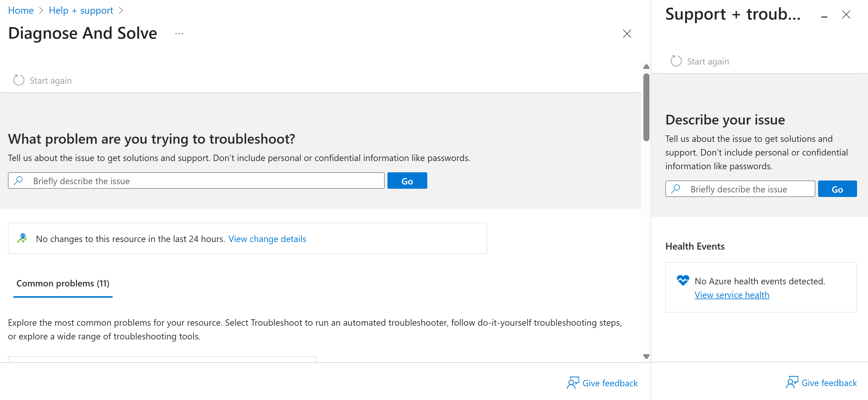Click No Azure health events detected text
This screenshot has width=868, height=400.
pos(760,281)
